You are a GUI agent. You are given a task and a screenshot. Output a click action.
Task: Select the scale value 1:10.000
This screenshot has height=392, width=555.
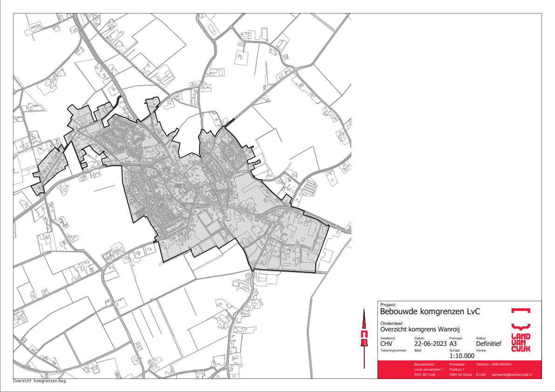(x=462, y=356)
